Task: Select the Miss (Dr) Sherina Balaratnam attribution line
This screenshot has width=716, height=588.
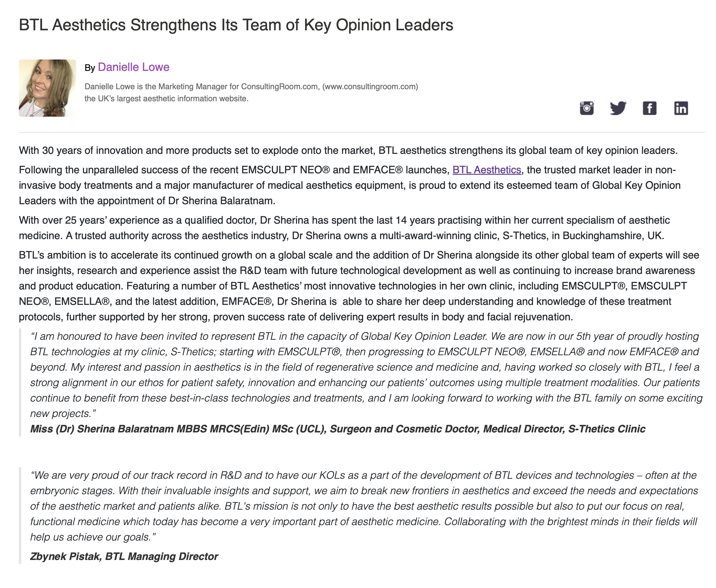Action: pyautogui.click(x=337, y=429)
